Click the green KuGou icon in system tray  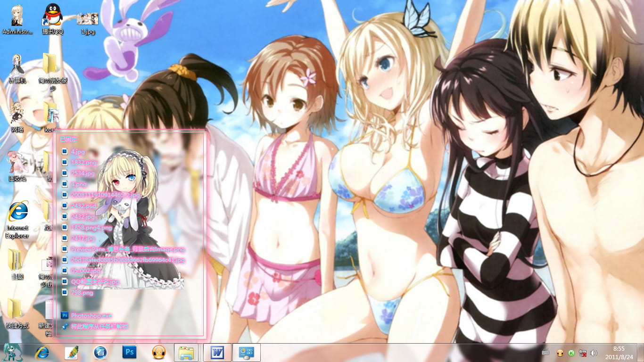tap(570, 352)
